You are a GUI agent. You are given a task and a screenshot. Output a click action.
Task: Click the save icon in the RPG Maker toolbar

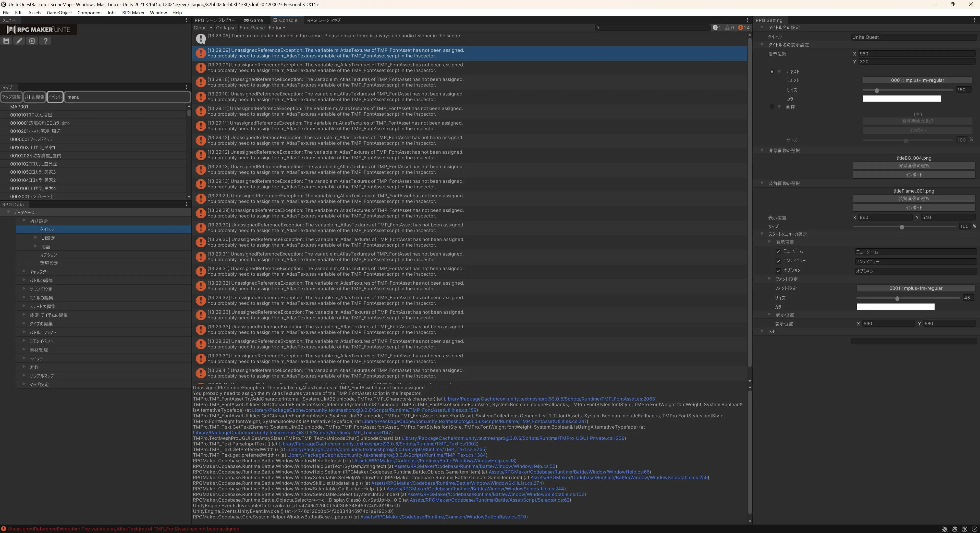pyautogui.click(x=6, y=41)
